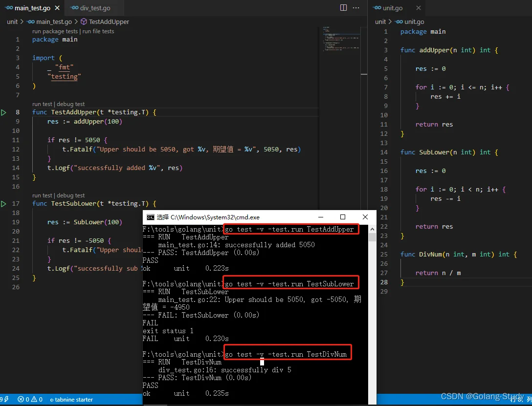
Task: Click the "testing" import string
Action: point(64,77)
